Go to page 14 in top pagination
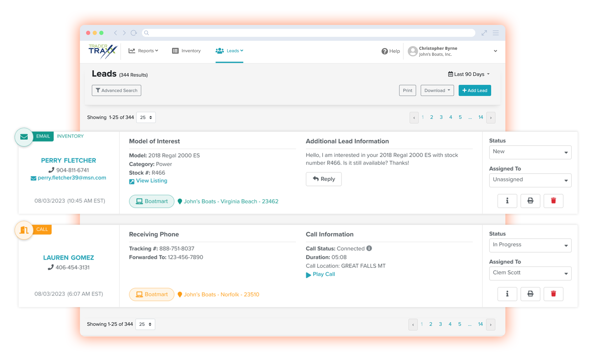The image size is (592, 364). [x=480, y=117]
